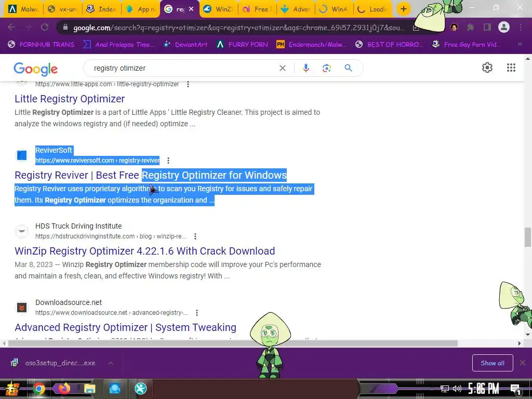Viewport: 532px width, 399px height.
Task: Open volume control in system tray
Action: coord(457,389)
